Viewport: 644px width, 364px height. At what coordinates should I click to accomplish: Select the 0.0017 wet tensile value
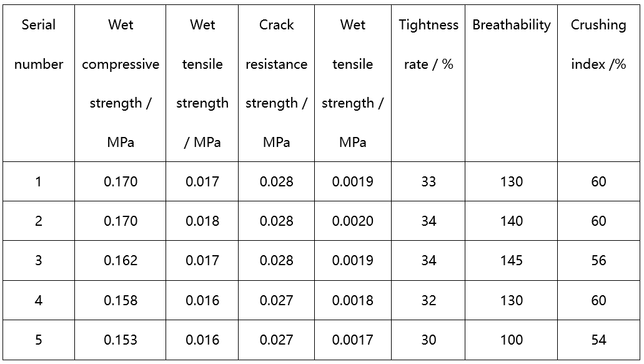[353, 340]
